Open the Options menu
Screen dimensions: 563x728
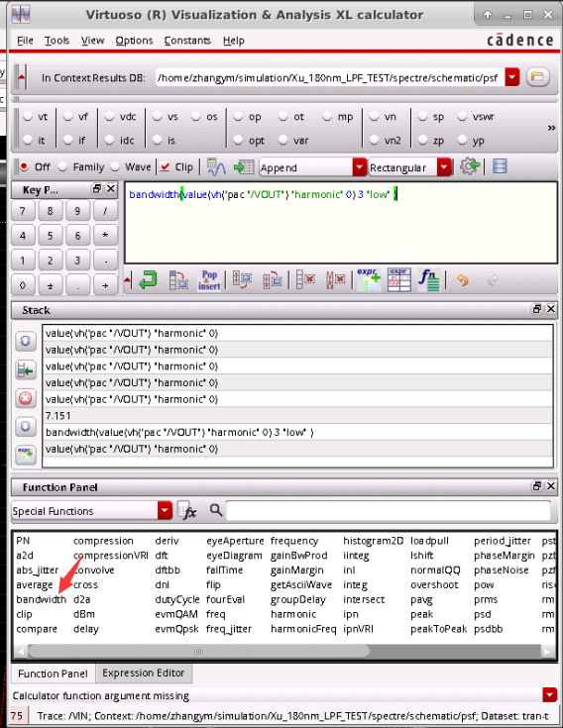click(134, 41)
